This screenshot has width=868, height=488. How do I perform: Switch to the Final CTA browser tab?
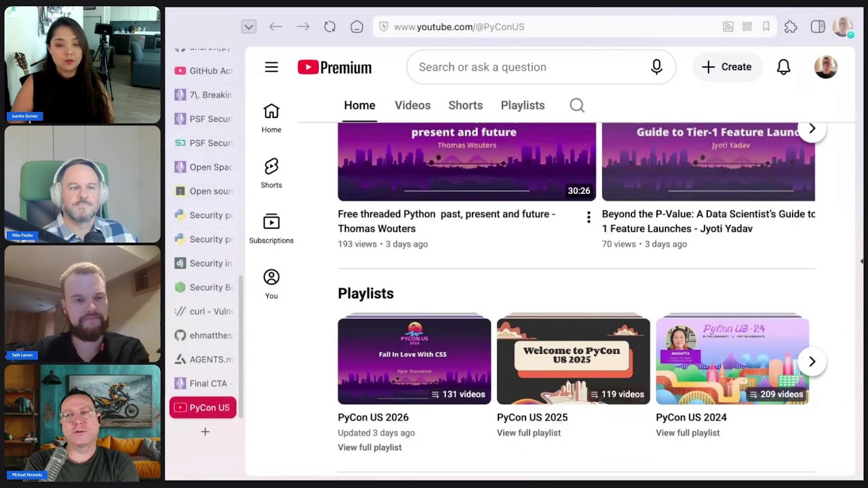(x=203, y=384)
